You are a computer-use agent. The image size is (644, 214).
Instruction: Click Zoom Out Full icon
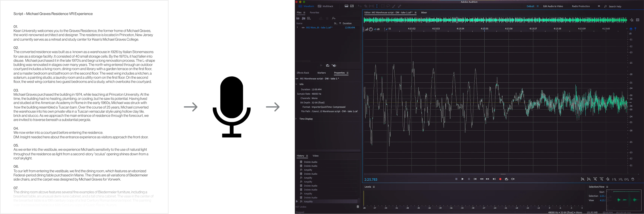coord(608,179)
